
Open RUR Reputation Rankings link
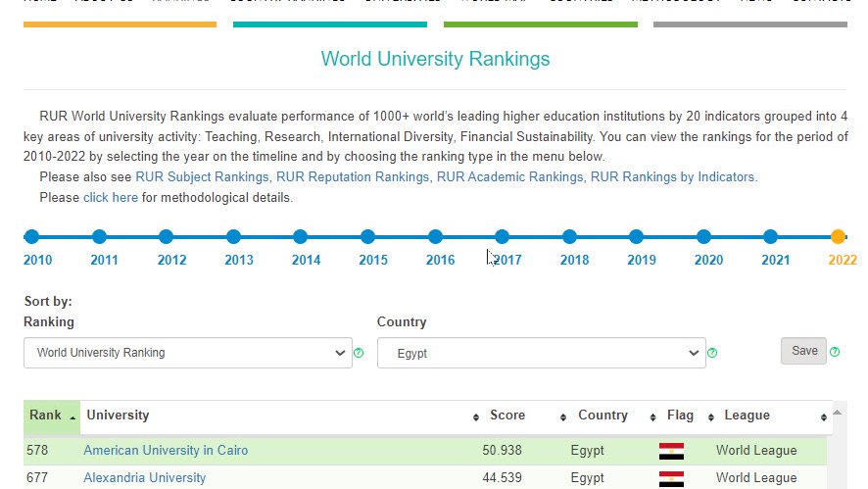(x=354, y=177)
